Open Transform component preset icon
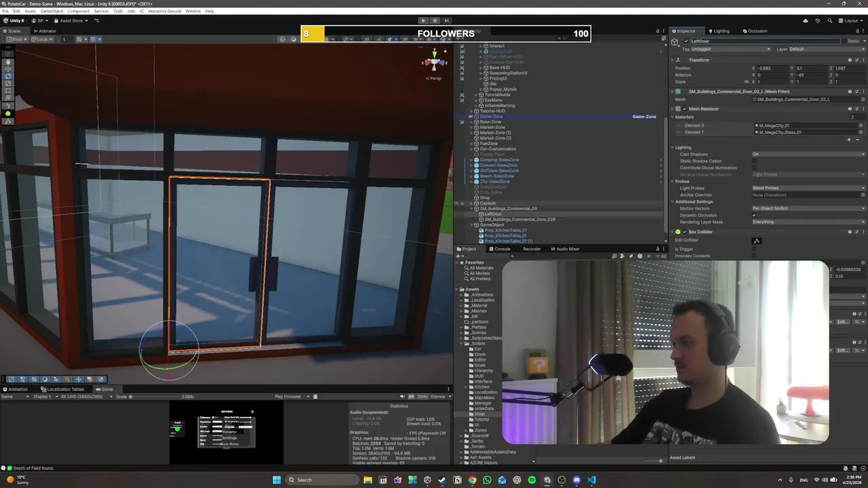Viewport: 868px width, 488px height. (x=856, y=60)
